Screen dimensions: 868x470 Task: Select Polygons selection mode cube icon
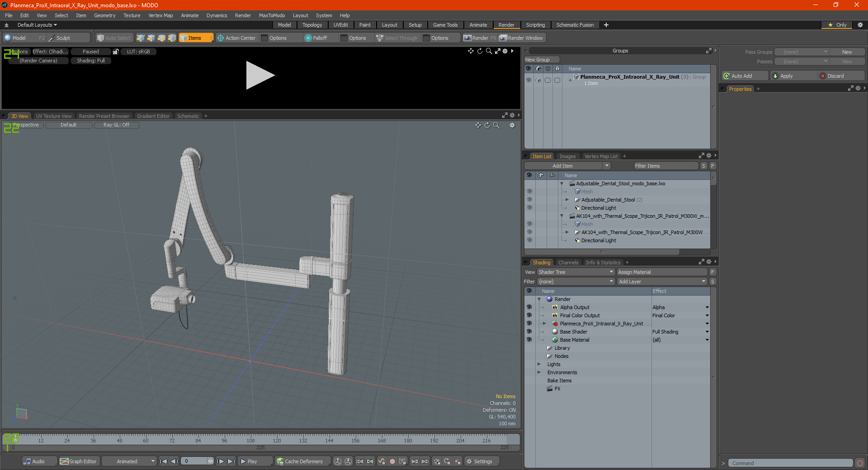161,38
